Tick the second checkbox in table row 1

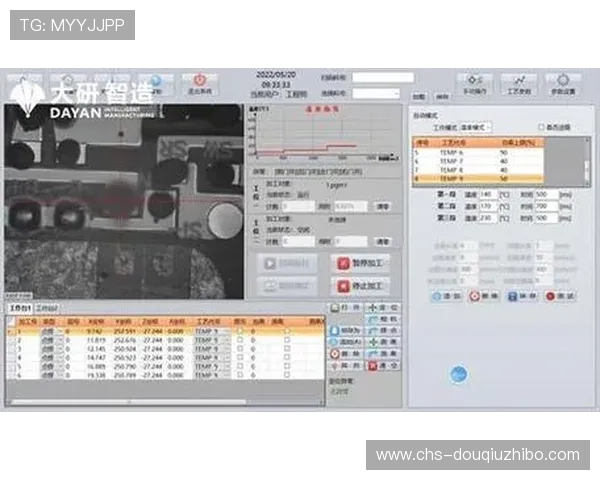(x=287, y=331)
